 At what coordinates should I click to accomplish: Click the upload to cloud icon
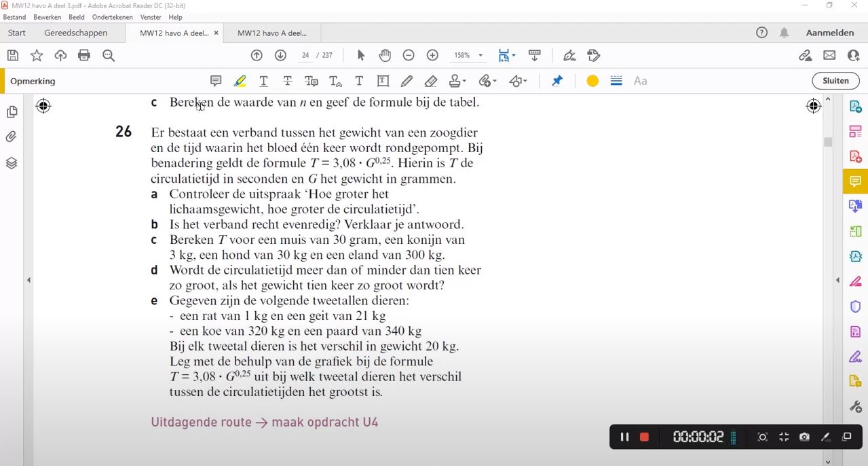click(x=60, y=56)
